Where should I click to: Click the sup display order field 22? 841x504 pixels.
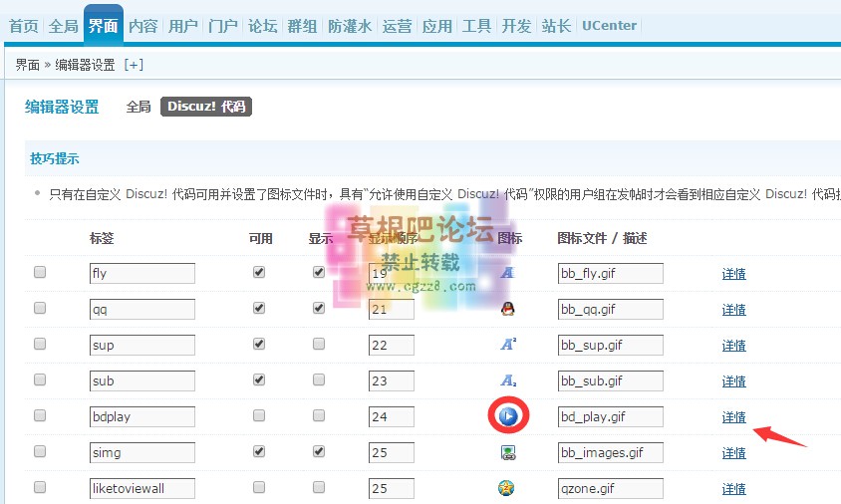(392, 345)
